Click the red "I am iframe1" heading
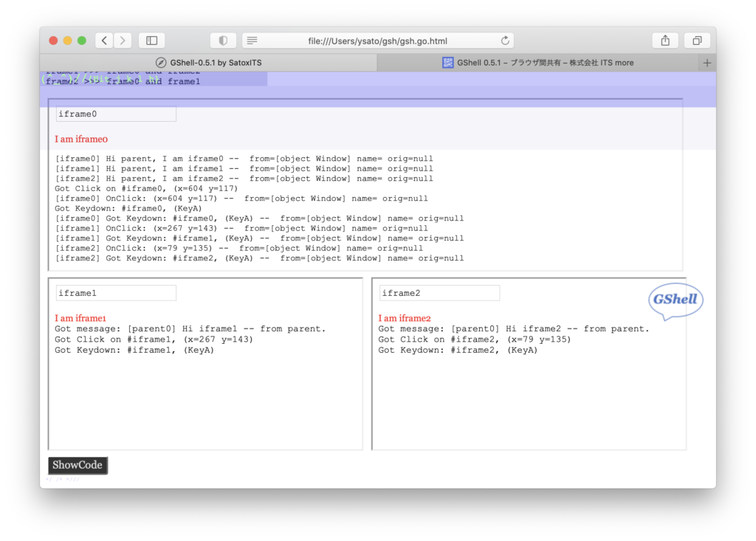The image size is (756, 541). click(x=80, y=318)
